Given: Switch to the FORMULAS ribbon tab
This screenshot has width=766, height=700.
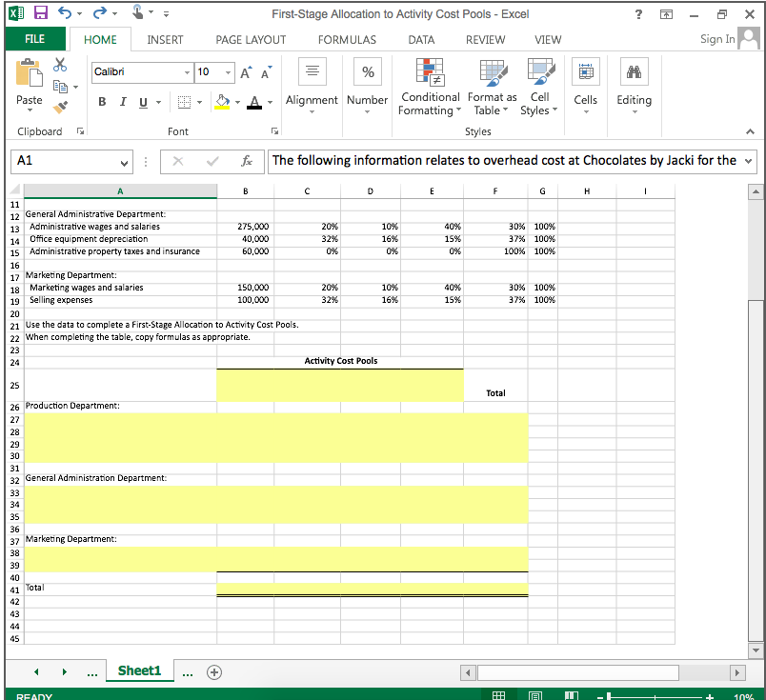Looking at the screenshot, I should click(346, 39).
